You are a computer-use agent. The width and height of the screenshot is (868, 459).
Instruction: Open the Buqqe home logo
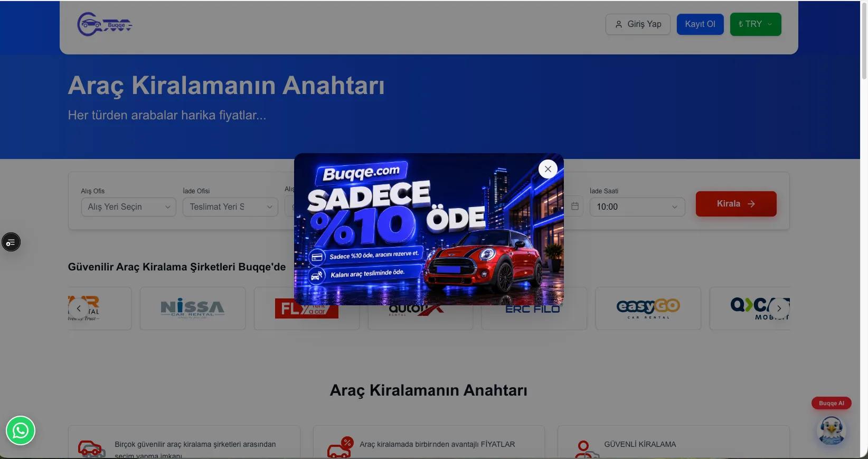pyautogui.click(x=105, y=24)
